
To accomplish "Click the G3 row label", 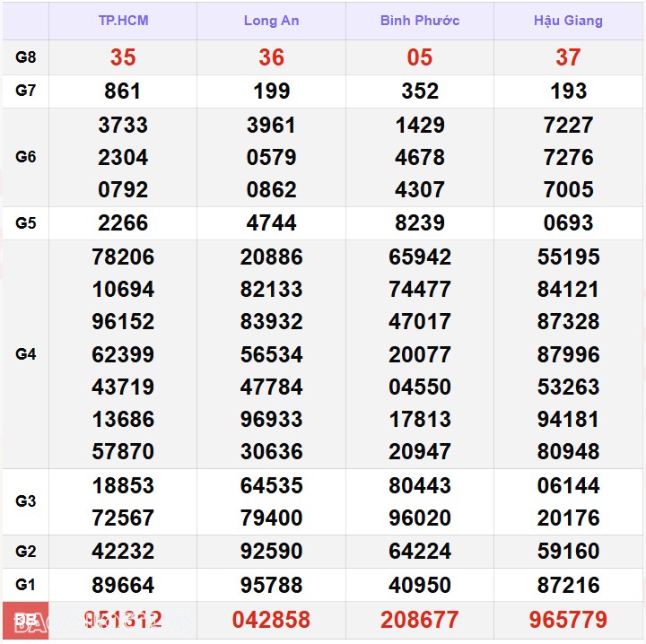I will (26, 501).
